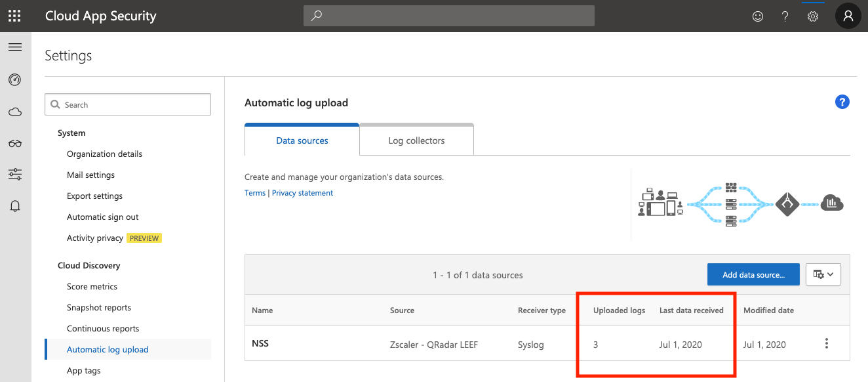
Task: Open help question mark in top bar
Action: (x=785, y=16)
